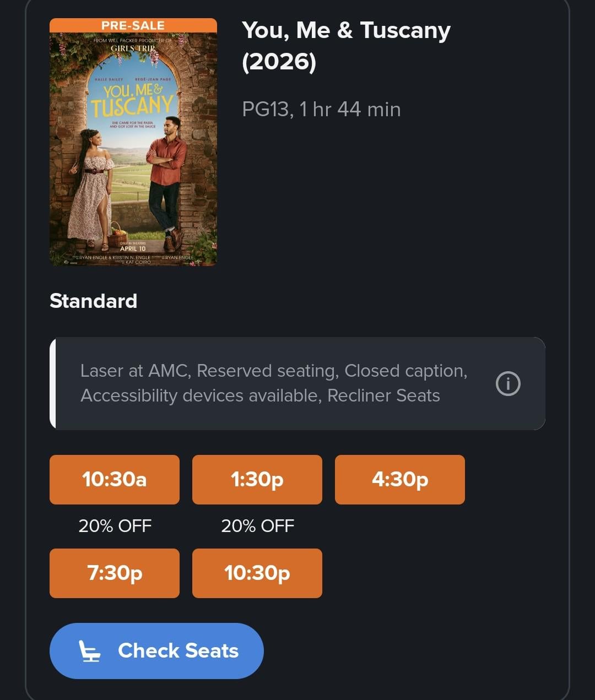Click the info circle icon for amenities
This screenshot has width=595, height=700.
click(x=507, y=384)
